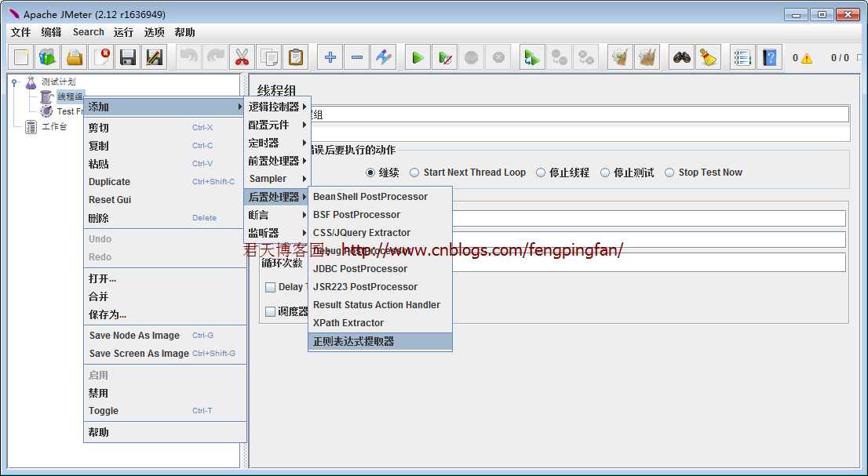Click the Reset Search broom icon
This screenshot has width=868, height=476.
click(707, 57)
